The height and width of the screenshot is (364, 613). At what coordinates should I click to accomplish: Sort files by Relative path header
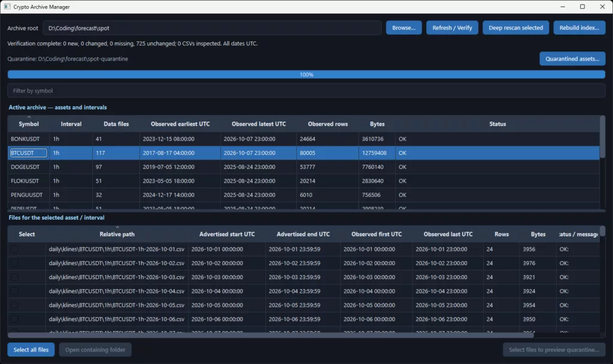point(117,234)
